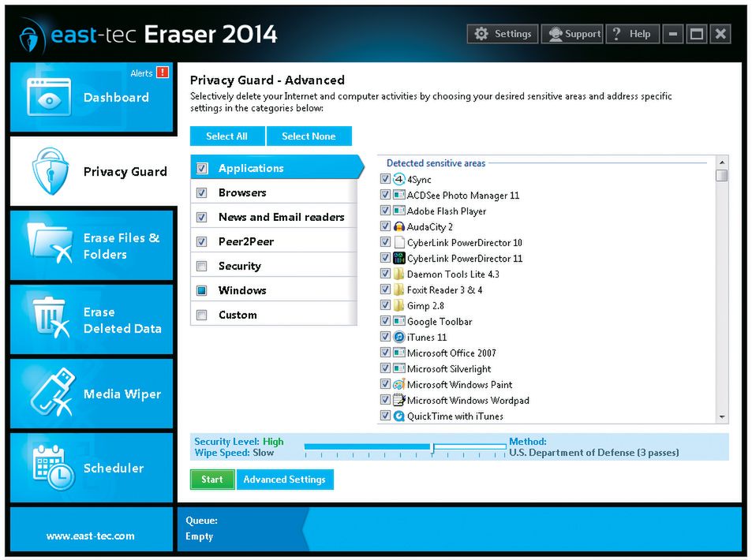Click the AudaCity 2 headphones icon
The image size is (752, 560).
[x=399, y=226]
